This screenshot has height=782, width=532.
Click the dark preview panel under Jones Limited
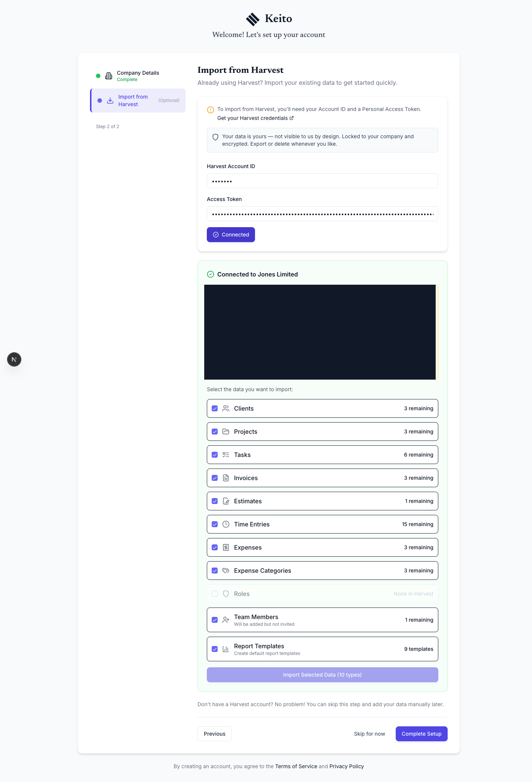[320, 332]
